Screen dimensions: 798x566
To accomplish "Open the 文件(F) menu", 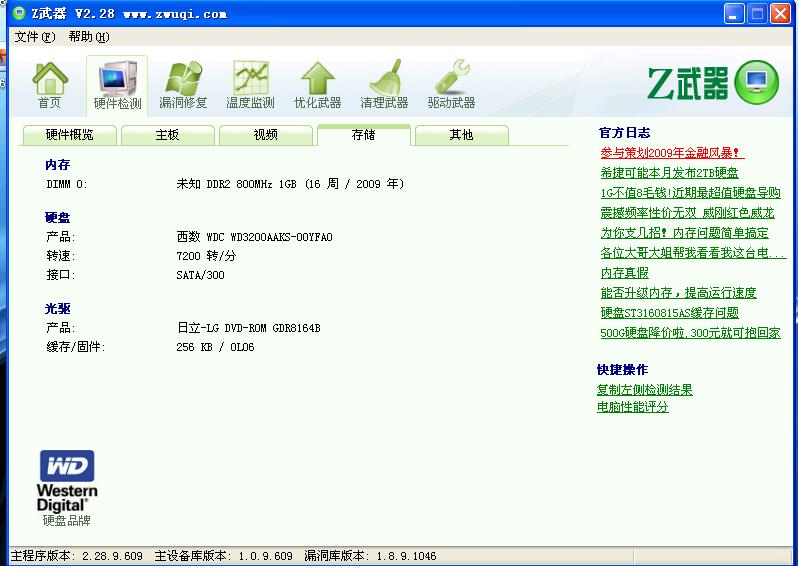I will coord(35,37).
